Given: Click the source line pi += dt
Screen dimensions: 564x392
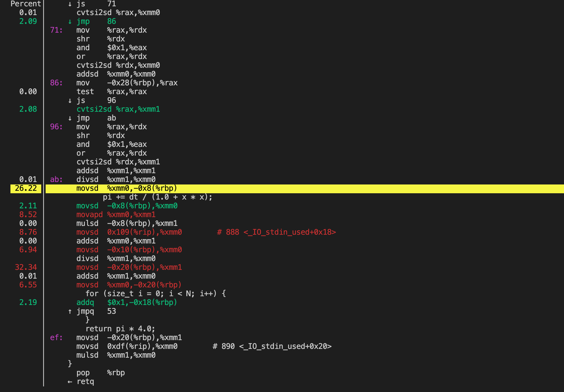Looking at the screenshot, I should pos(157,197).
